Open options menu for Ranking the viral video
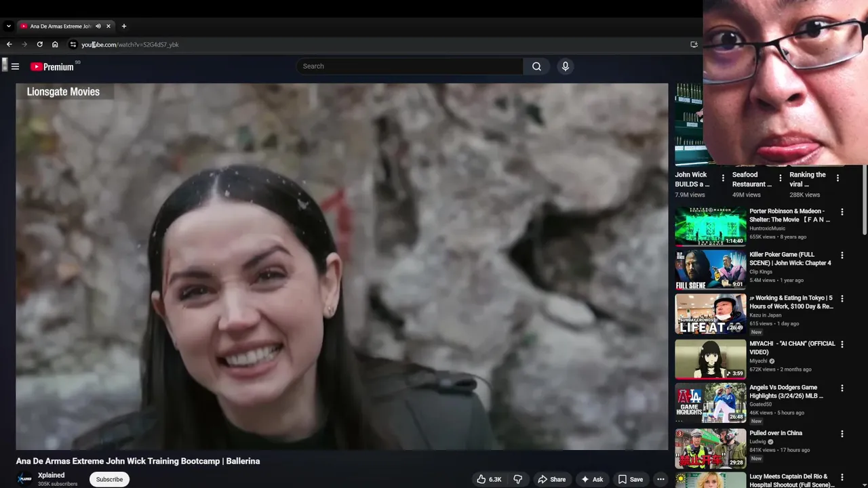This screenshot has width=868, height=488. pos(837,178)
